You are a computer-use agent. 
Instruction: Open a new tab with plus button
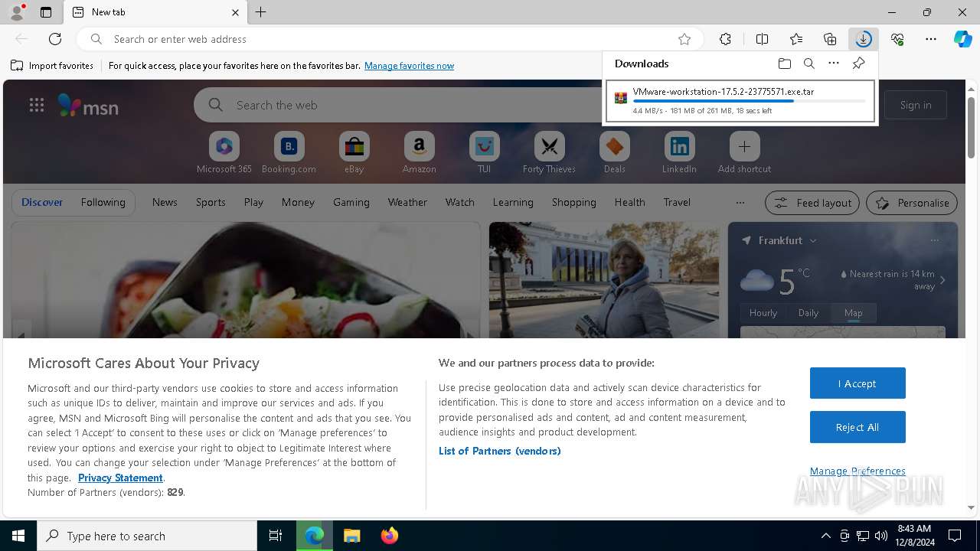(x=260, y=12)
